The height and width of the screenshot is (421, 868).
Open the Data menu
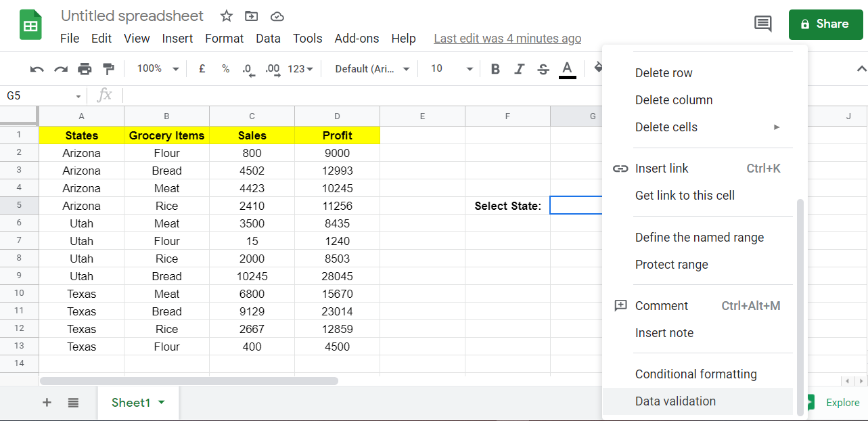coord(268,39)
